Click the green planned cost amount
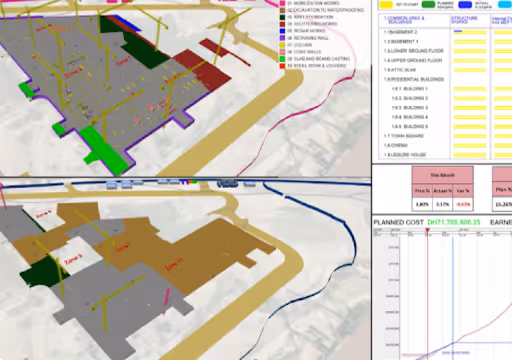Image resolution: width=512 pixels, height=360 pixels. [454, 222]
